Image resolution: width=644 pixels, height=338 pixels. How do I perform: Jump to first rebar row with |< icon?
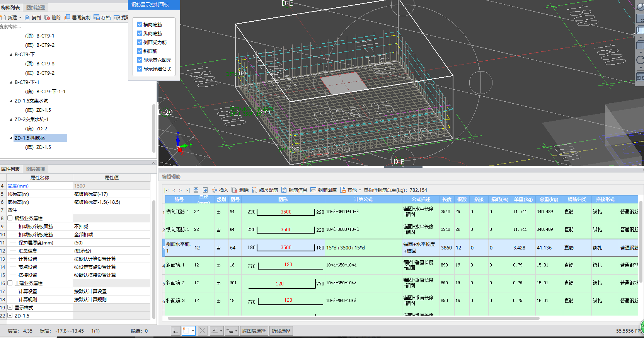pyautogui.click(x=167, y=190)
